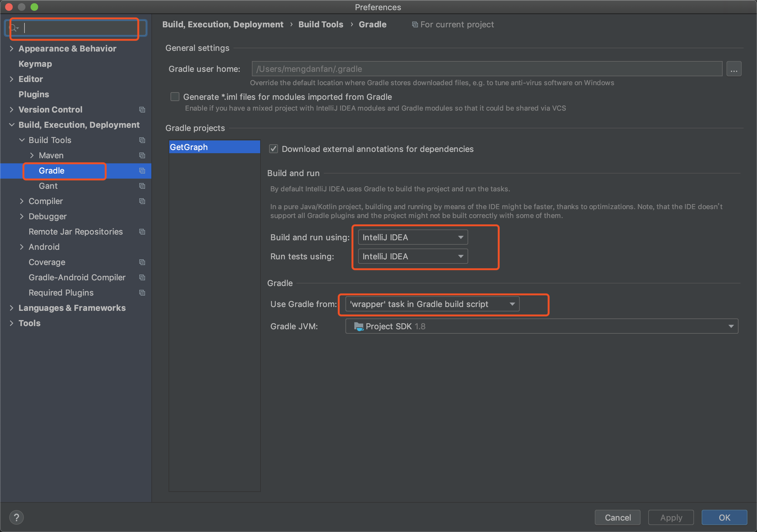
Task: Click OK button
Action: [724, 517]
